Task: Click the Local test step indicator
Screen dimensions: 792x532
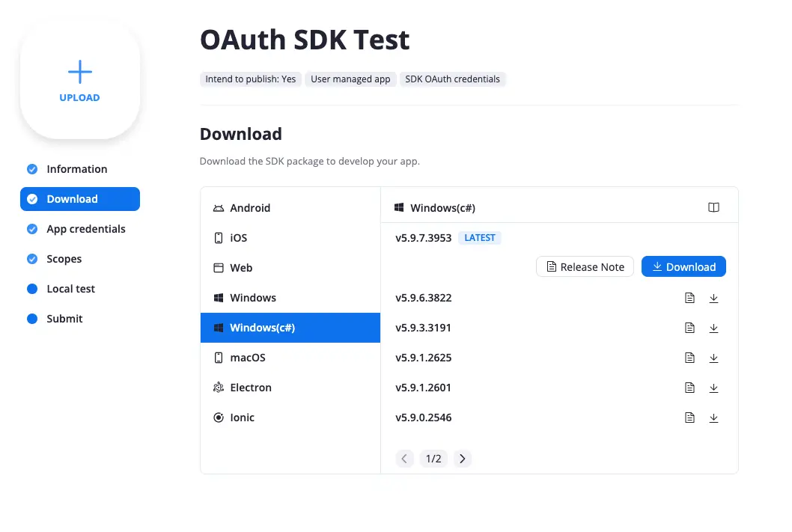Action: pyautogui.click(x=33, y=289)
